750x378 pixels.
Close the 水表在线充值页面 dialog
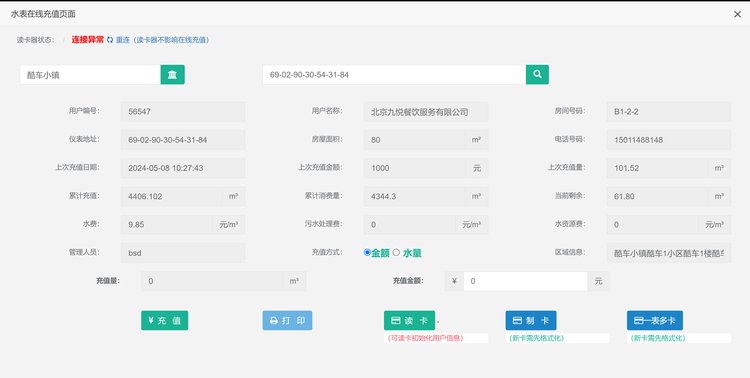click(x=737, y=14)
